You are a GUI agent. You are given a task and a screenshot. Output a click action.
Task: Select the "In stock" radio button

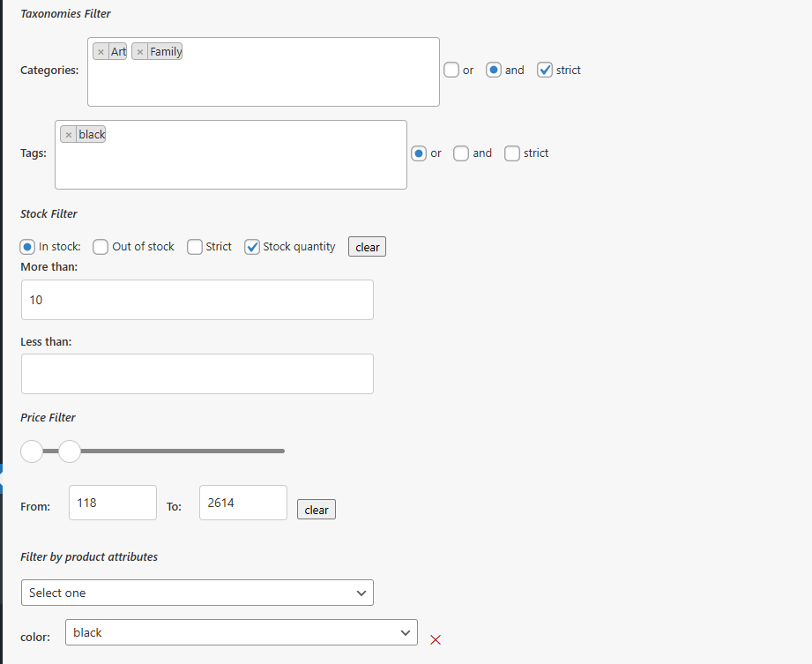tap(26, 246)
